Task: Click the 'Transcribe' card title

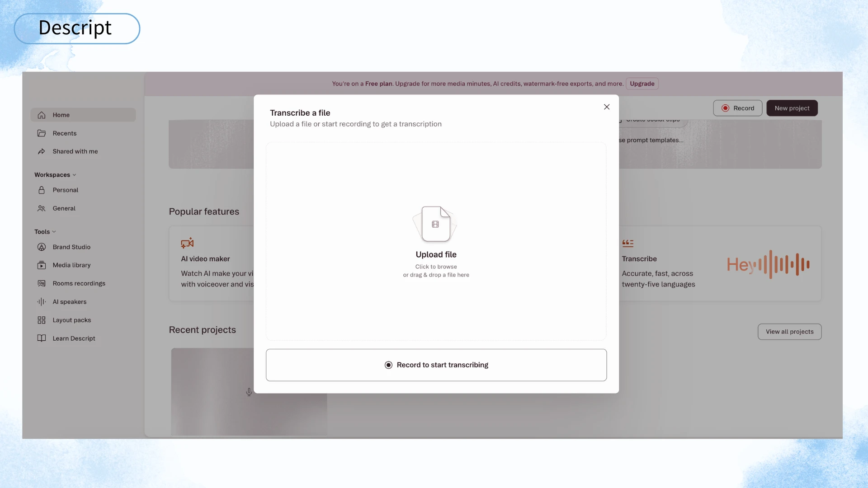Action: tap(639, 259)
